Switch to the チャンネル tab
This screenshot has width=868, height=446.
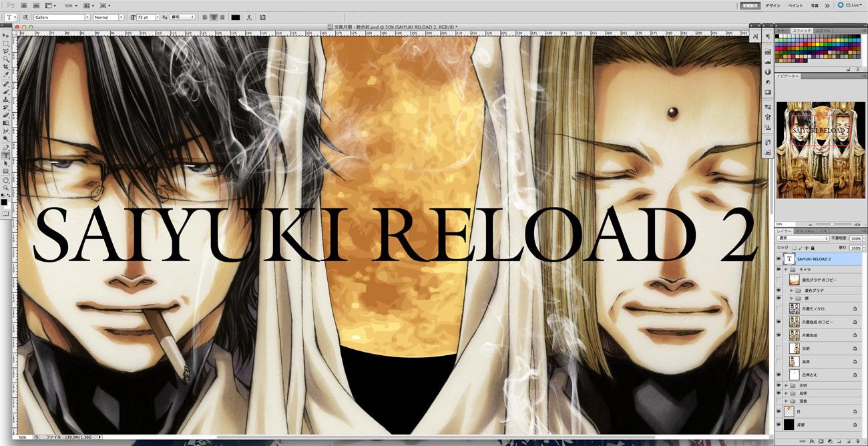[x=805, y=230]
